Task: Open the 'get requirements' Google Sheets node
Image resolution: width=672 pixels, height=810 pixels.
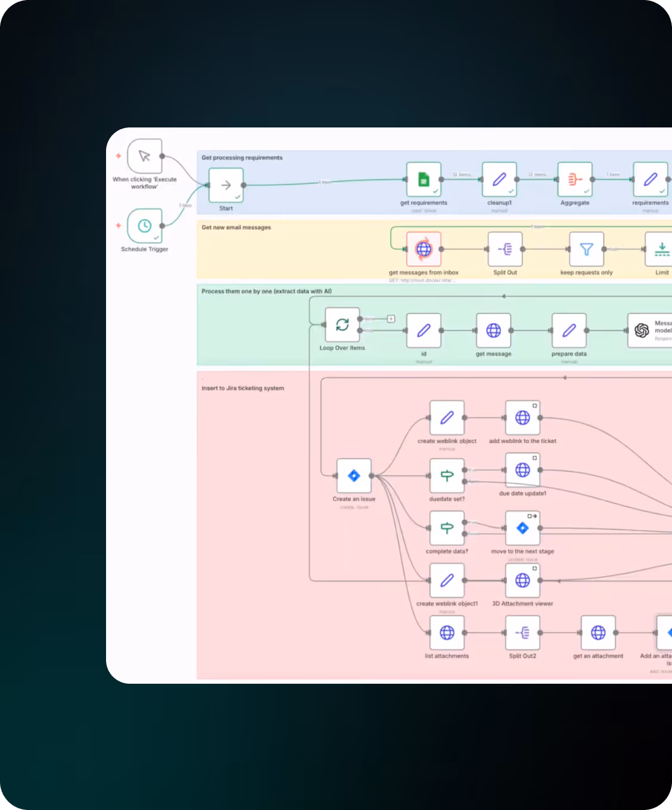Action: (424, 179)
